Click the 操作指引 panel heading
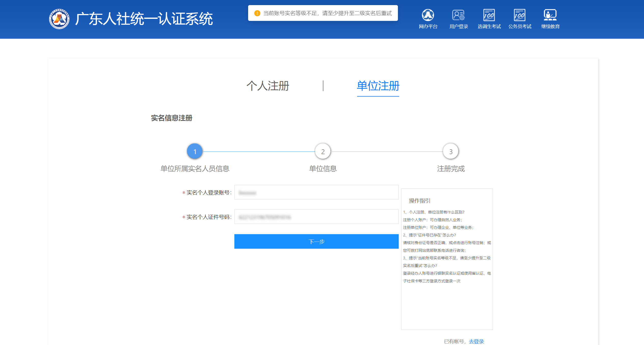 click(x=420, y=201)
